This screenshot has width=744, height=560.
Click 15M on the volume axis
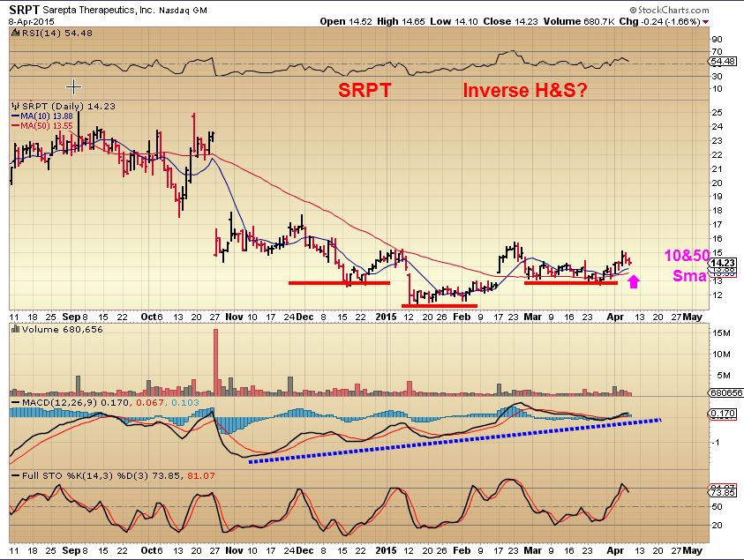(721, 332)
